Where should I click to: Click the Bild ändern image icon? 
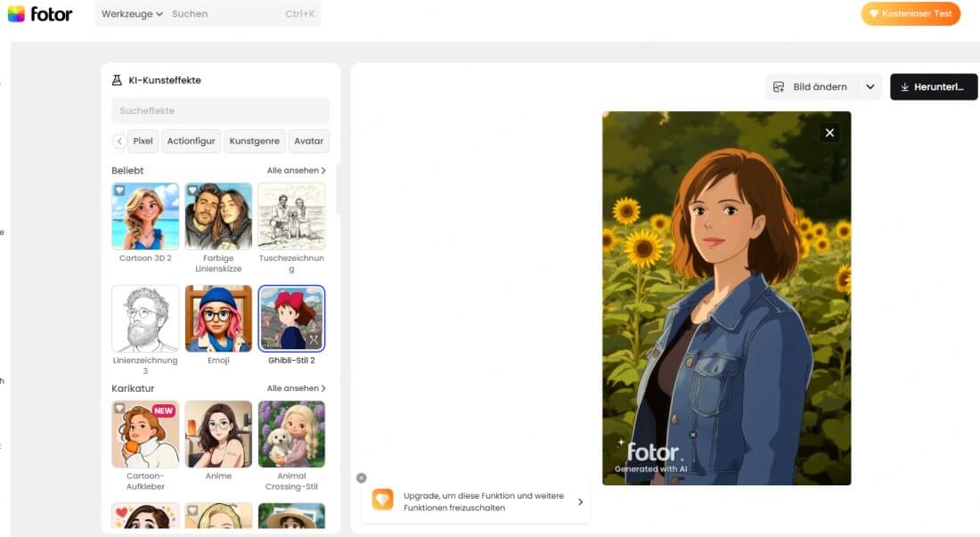[779, 87]
